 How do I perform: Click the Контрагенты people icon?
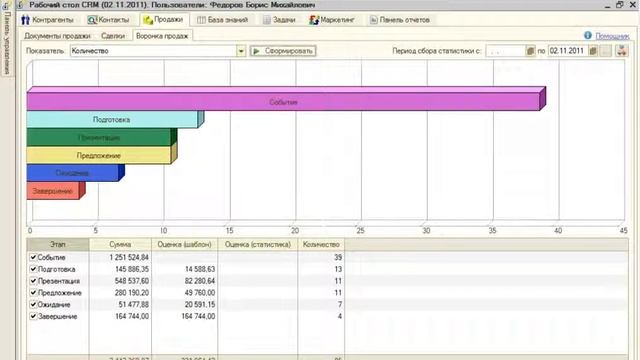(25, 20)
